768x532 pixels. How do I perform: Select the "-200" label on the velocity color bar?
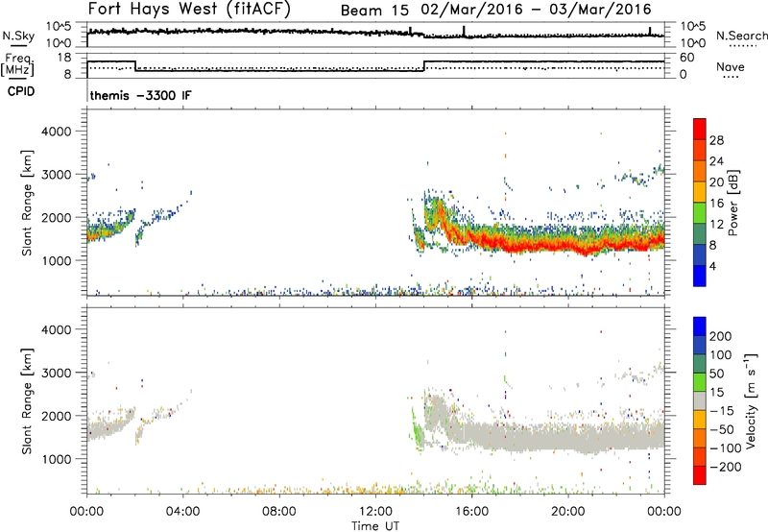point(726,467)
